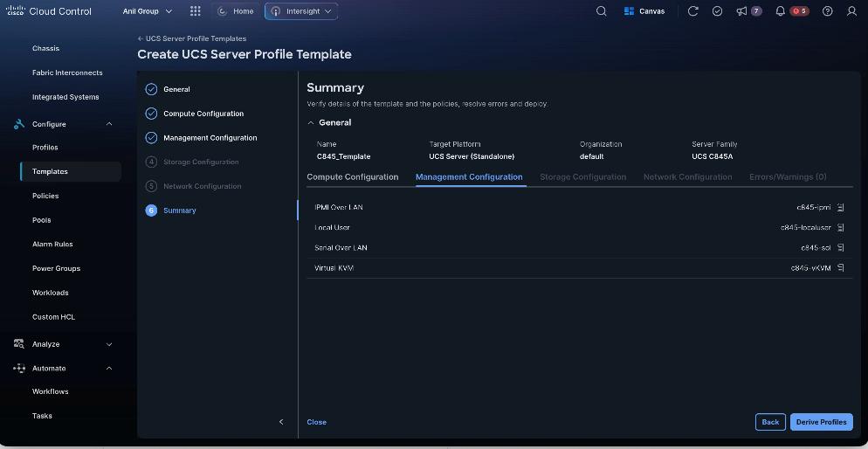Click the refresh icon in top bar
The image size is (868, 449).
692,11
